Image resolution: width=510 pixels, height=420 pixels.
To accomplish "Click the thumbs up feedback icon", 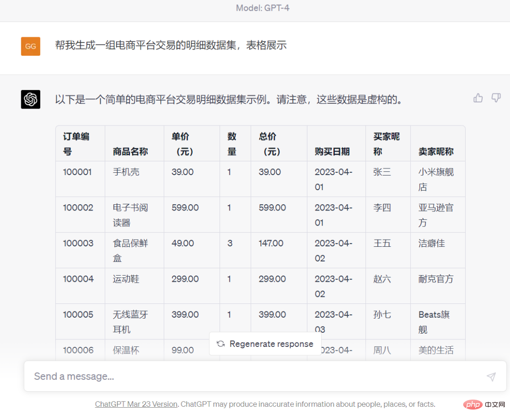I will [478, 98].
